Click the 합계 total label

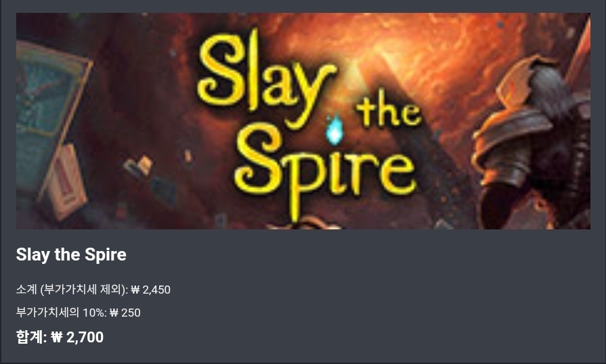[x=31, y=337]
